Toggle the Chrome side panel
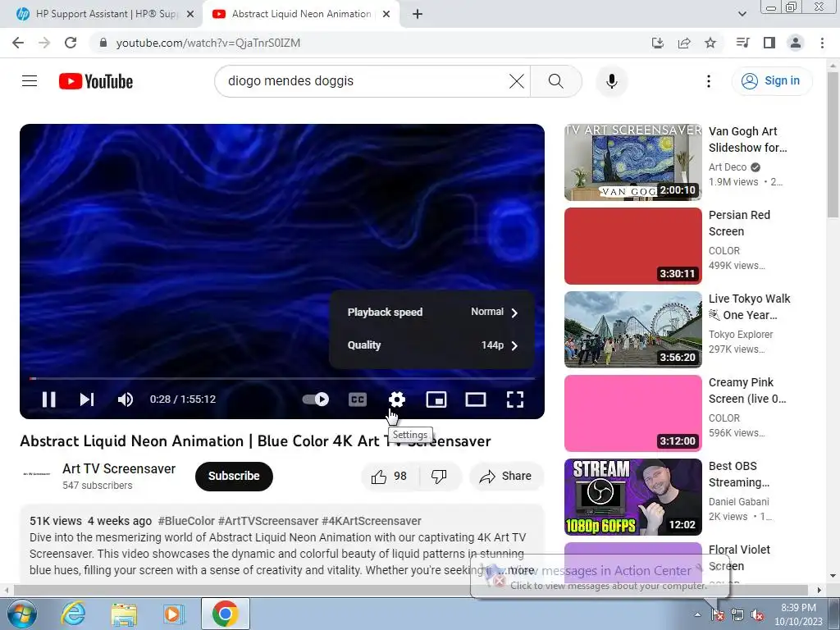840x630 pixels. coord(769,43)
